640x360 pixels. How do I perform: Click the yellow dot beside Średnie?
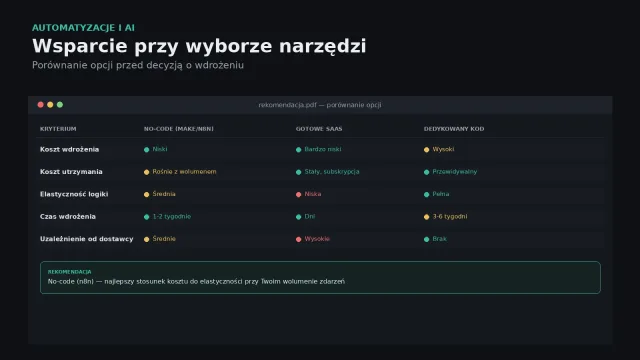[x=147, y=240]
